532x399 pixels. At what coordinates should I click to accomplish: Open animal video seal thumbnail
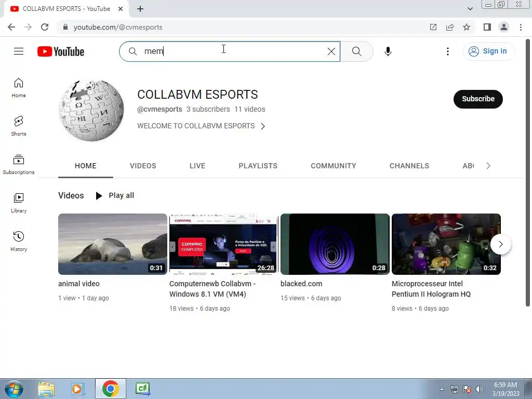coord(113,244)
